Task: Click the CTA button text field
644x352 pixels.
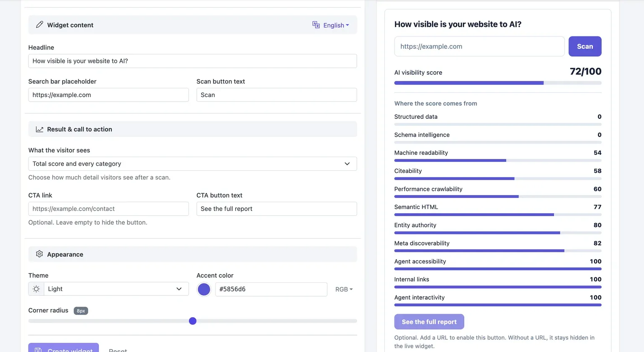Action: [x=277, y=209]
